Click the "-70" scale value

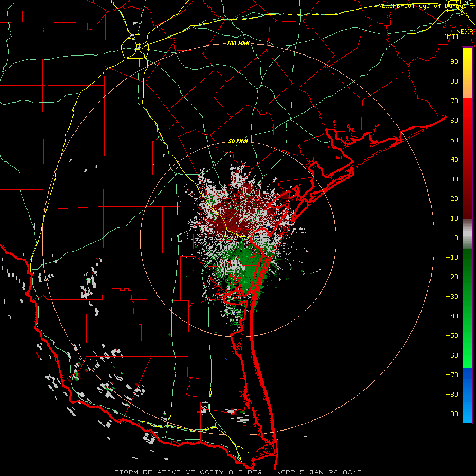(452, 375)
